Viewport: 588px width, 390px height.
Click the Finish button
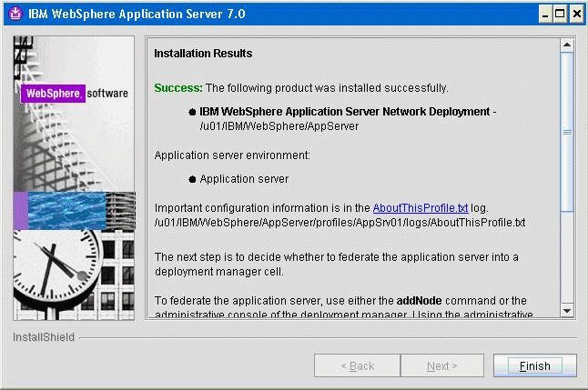tap(534, 366)
